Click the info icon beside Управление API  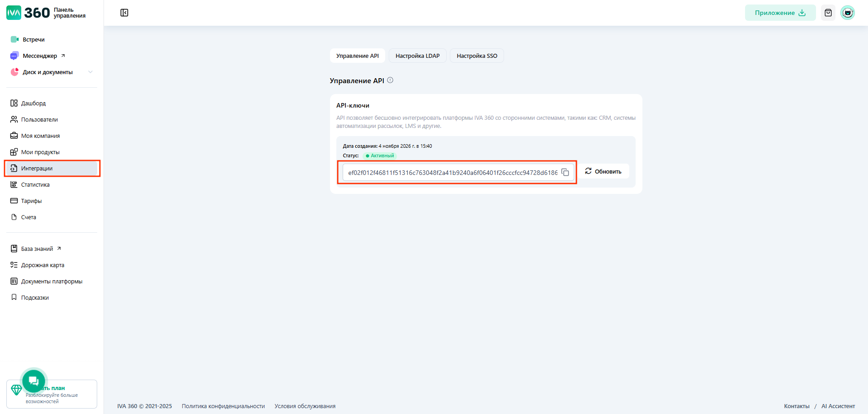tap(390, 80)
